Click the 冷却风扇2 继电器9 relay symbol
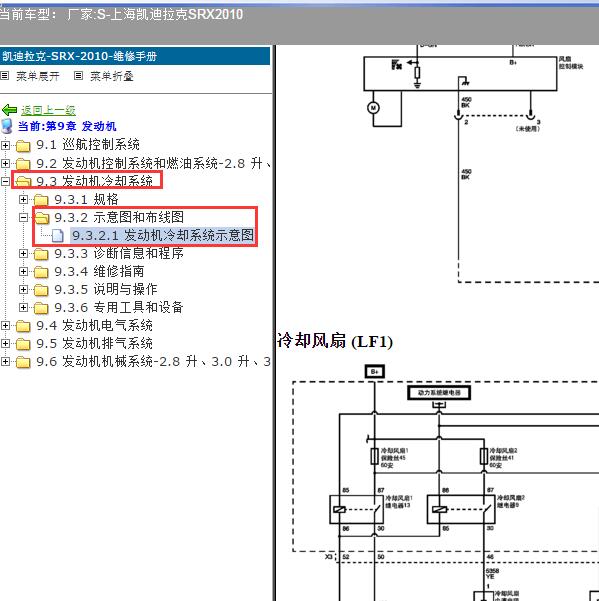 (x=461, y=509)
